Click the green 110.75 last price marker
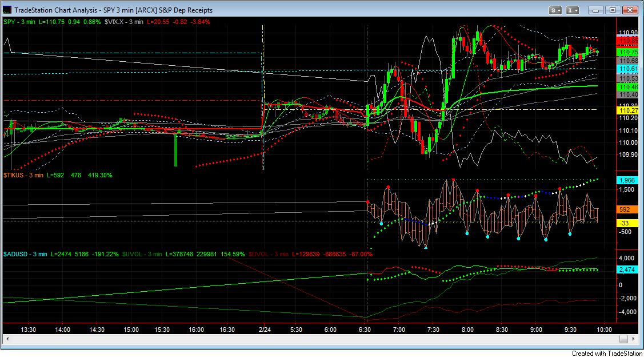 coord(629,52)
